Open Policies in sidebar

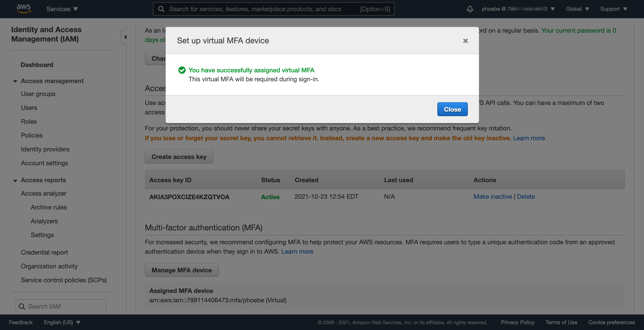[x=32, y=135]
